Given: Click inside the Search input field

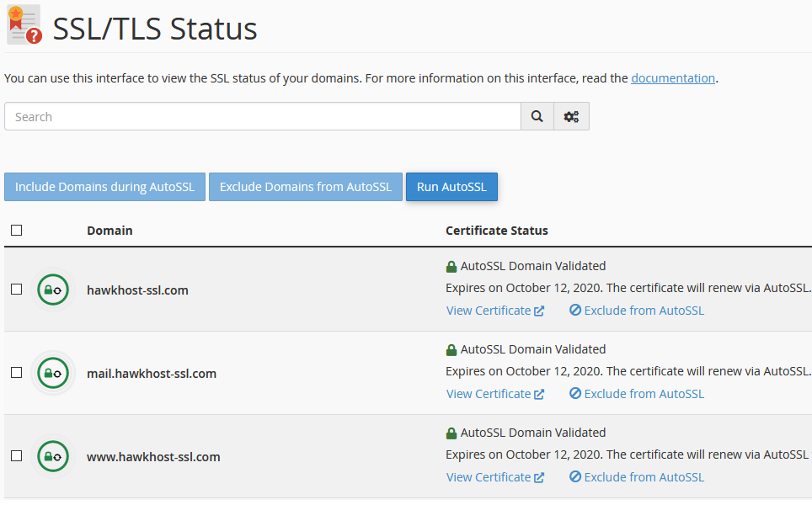Looking at the screenshot, I should click(x=253, y=116).
